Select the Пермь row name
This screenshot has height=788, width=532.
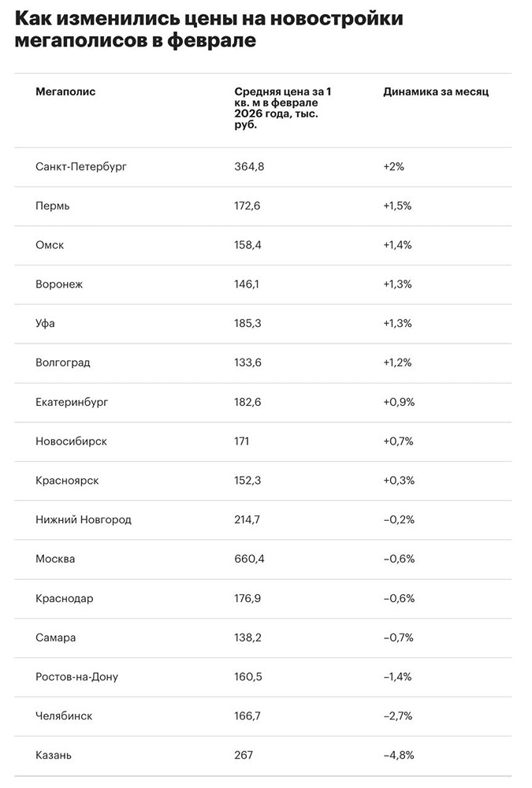tap(53, 206)
